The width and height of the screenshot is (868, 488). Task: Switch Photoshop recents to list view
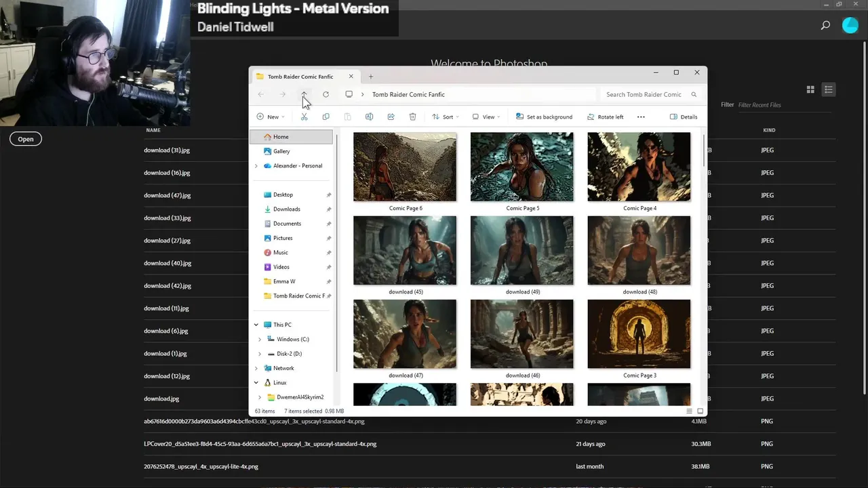[828, 89]
